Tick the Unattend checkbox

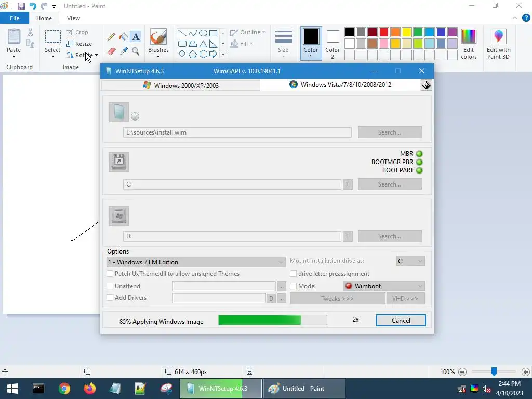tap(110, 286)
